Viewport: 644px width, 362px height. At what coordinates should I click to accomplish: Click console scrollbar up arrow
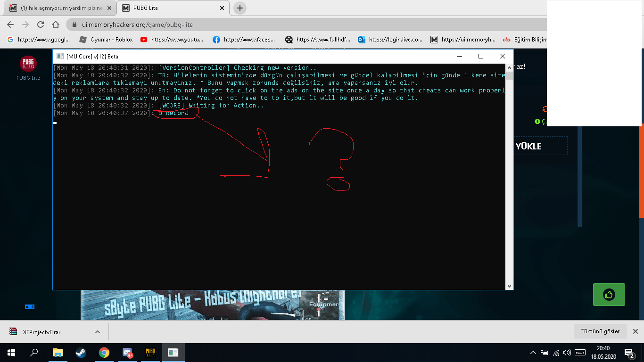(x=509, y=67)
